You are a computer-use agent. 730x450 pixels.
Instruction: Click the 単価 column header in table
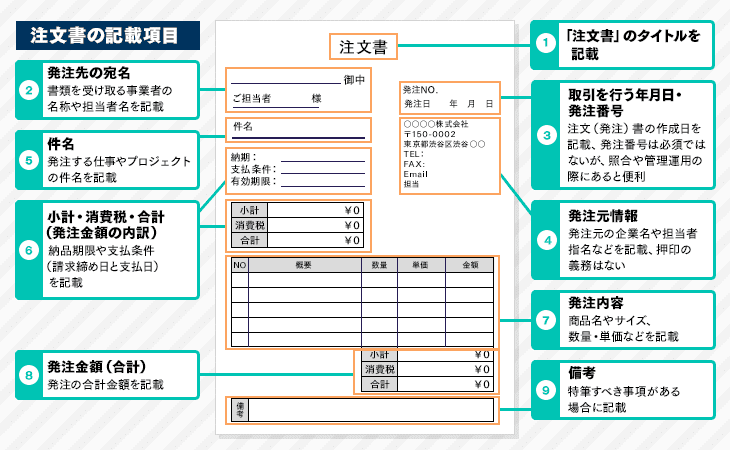[x=419, y=266]
